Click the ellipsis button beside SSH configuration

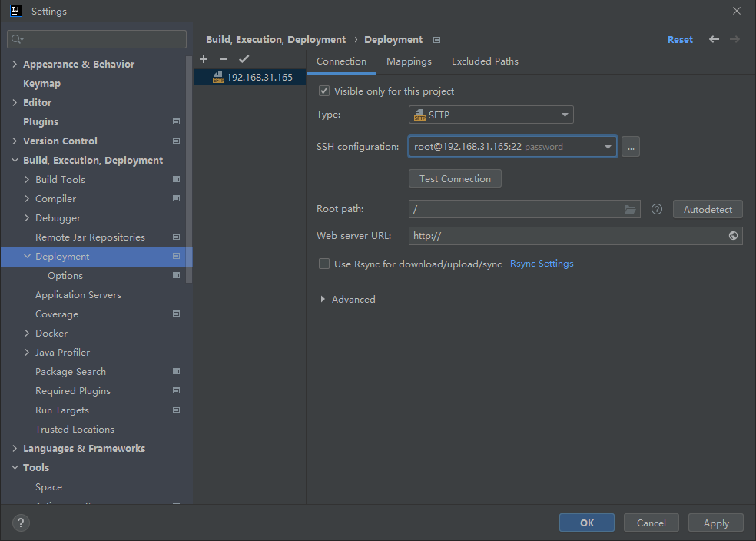tap(631, 147)
